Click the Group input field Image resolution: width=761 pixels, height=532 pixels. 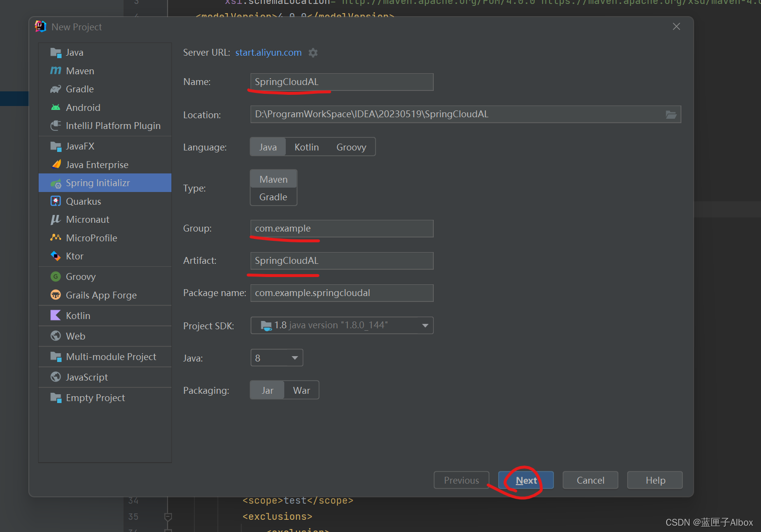pos(342,229)
